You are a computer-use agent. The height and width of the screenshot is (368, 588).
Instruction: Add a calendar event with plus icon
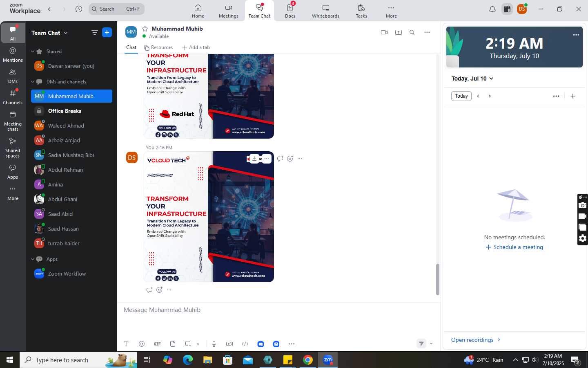coord(573,96)
